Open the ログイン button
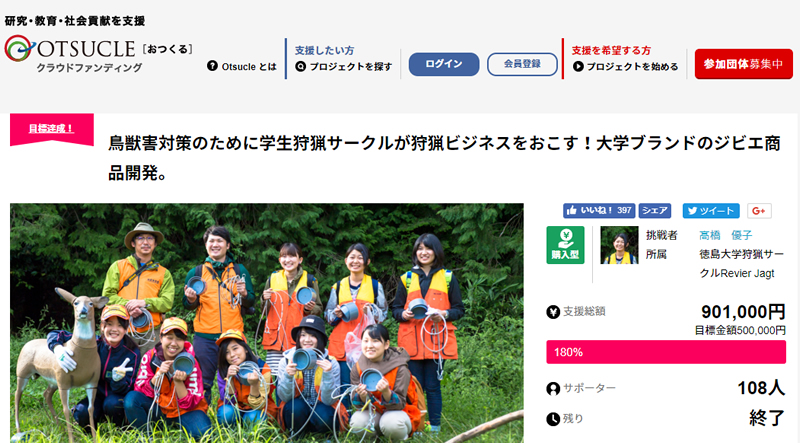This screenshot has width=800, height=443. [x=444, y=64]
